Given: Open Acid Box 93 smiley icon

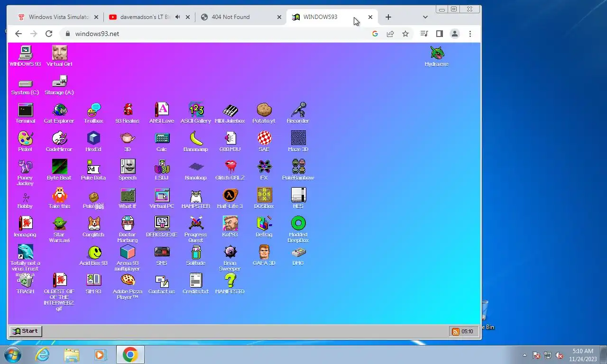Looking at the screenshot, I should pos(93,255).
